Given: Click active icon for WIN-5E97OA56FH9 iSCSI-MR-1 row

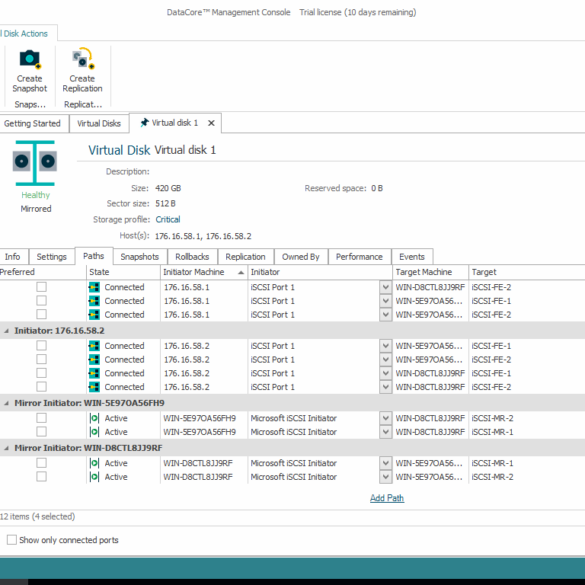Looking at the screenshot, I should 94,432.
